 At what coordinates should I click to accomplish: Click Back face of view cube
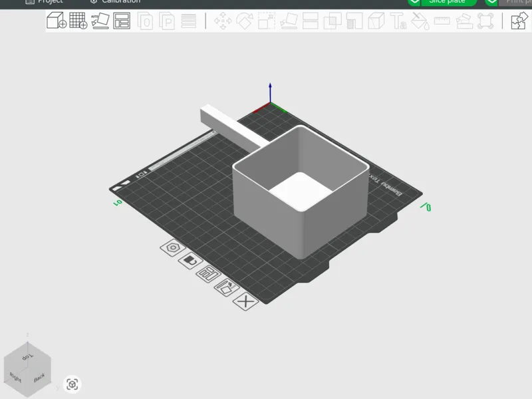39,377
